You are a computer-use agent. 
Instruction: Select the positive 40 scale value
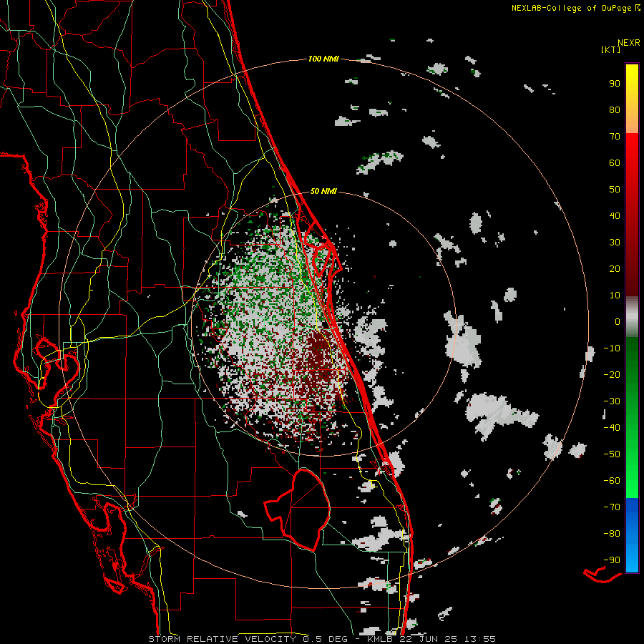[615, 216]
